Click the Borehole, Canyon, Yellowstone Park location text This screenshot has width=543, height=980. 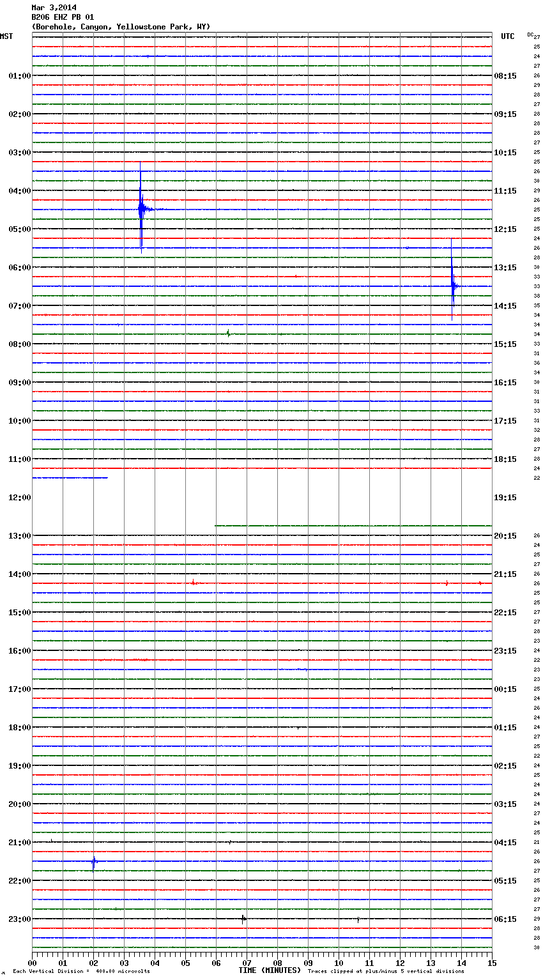click(x=121, y=27)
